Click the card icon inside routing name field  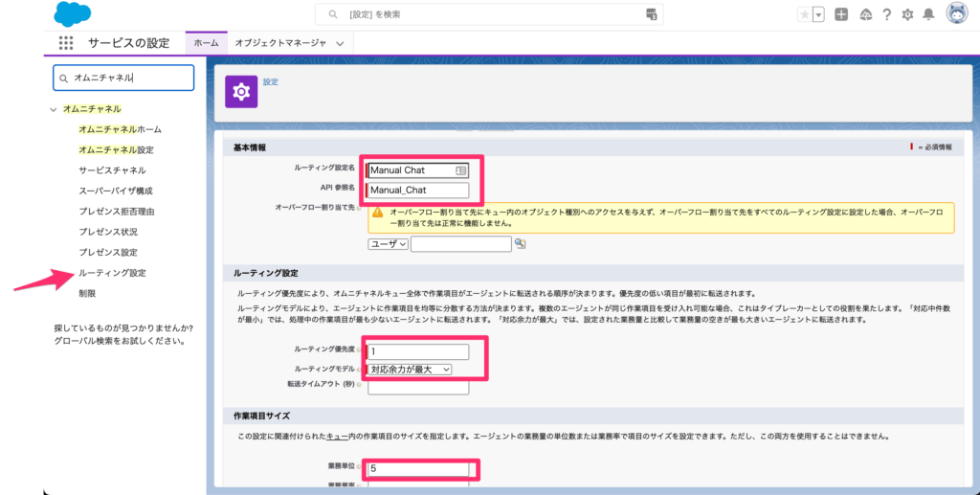click(x=460, y=170)
